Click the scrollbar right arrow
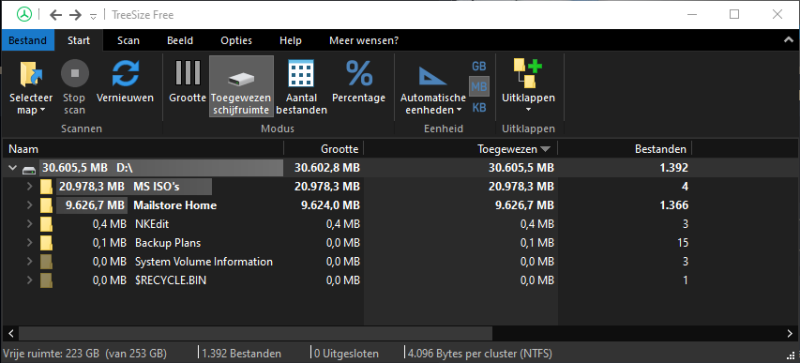The image size is (800, 363). (789, 333)
